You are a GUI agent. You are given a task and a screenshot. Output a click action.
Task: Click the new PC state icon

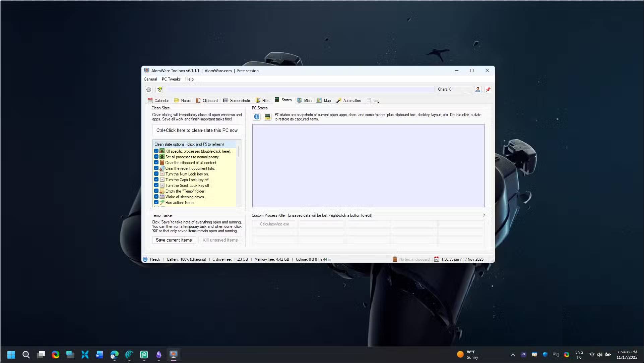[x=267, y=117]
